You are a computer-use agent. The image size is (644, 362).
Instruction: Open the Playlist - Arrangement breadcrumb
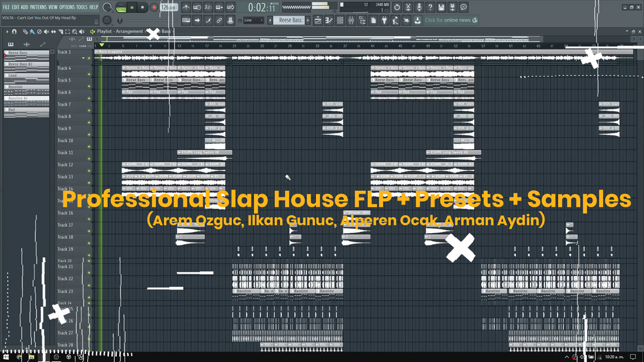point(120,31)
